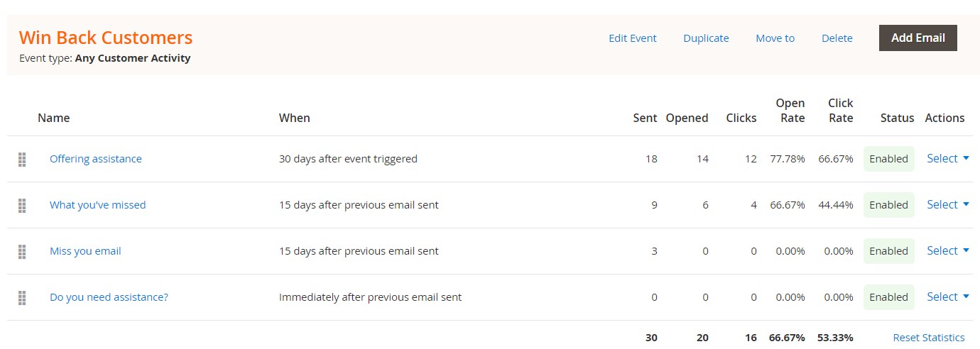Open the Miss you email link
Image resolution: width=980 pixels, height=349 pixels.
(x=85, y=251)
